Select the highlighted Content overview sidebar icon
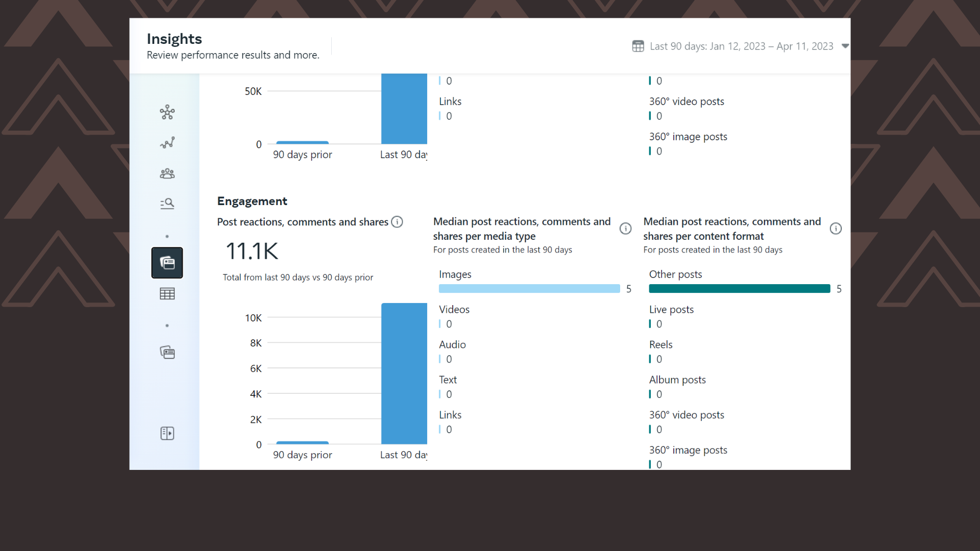Image resolution: width=980 pixels, height=551 pixels. coord(167,263)
